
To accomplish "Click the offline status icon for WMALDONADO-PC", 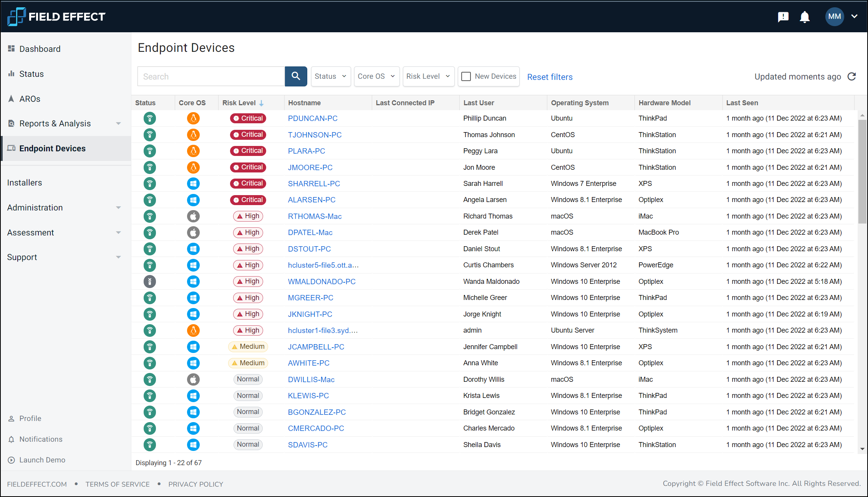I will [x=149, y=282].
